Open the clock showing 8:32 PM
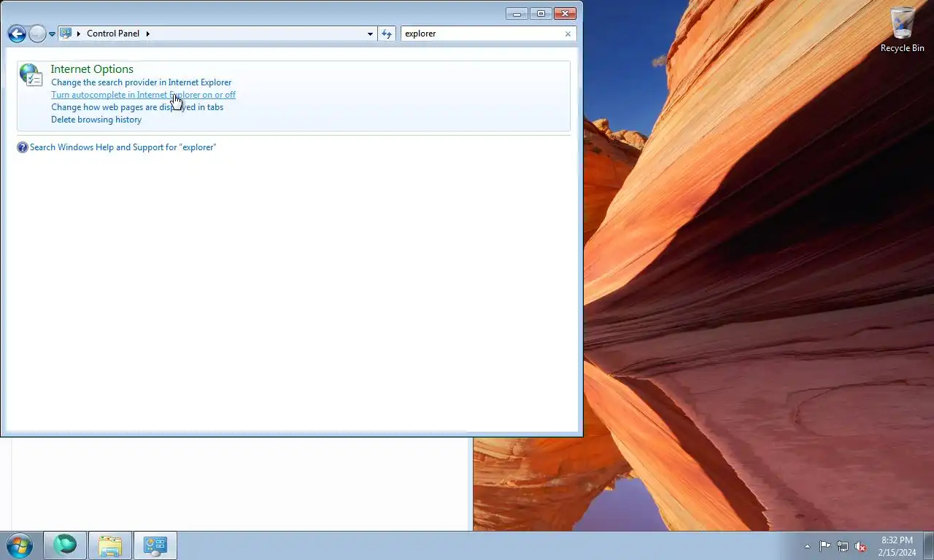This screenshot has height=560, width=934. (897, 546)
